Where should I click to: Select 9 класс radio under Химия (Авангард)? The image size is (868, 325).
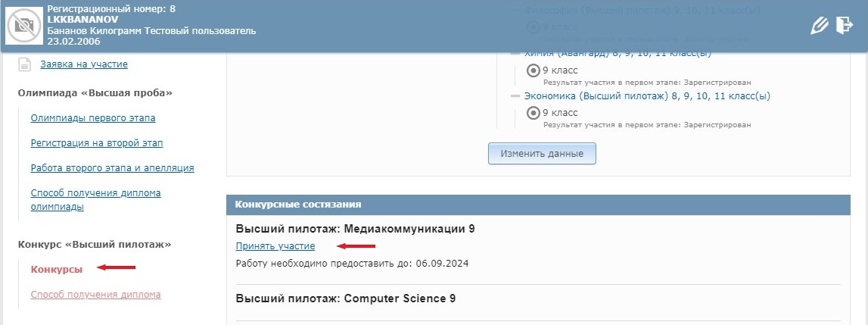533,70
